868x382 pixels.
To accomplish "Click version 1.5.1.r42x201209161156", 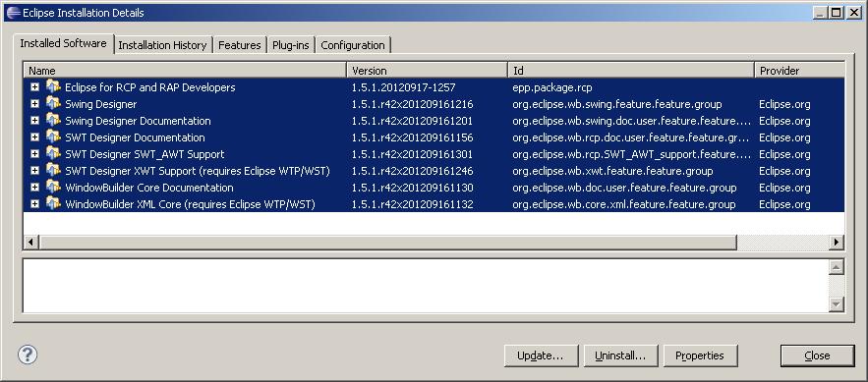I will pyautogui.click(x=413, y=137).
